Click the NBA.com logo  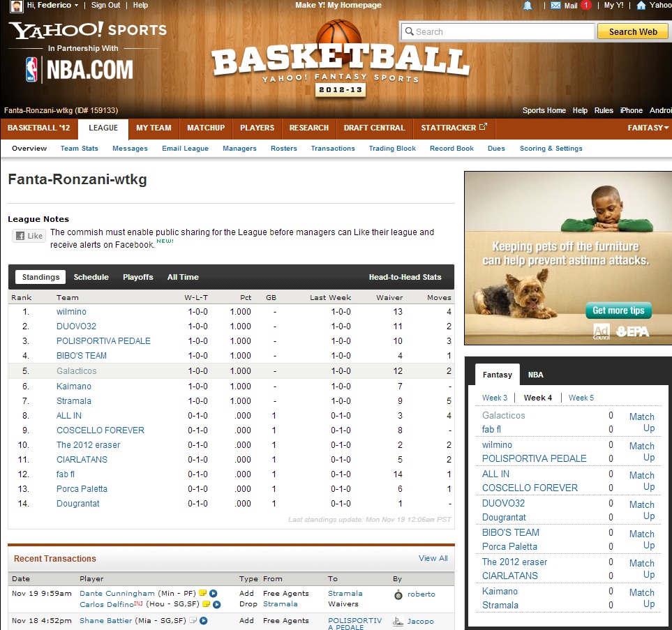pos(79,70)
